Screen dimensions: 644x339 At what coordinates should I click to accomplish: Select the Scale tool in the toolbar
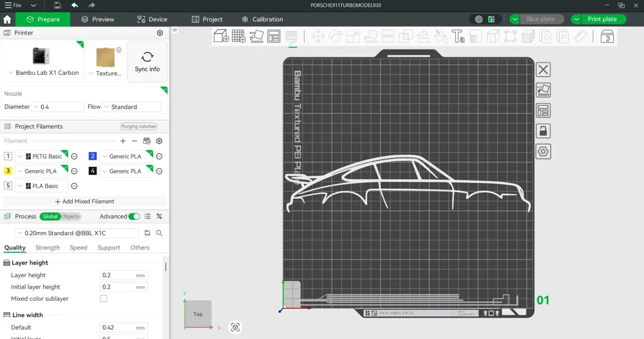click(353, 36)
